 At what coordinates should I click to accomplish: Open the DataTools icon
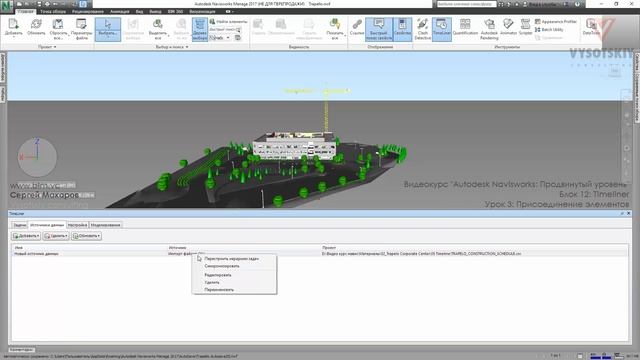(591, 28)
